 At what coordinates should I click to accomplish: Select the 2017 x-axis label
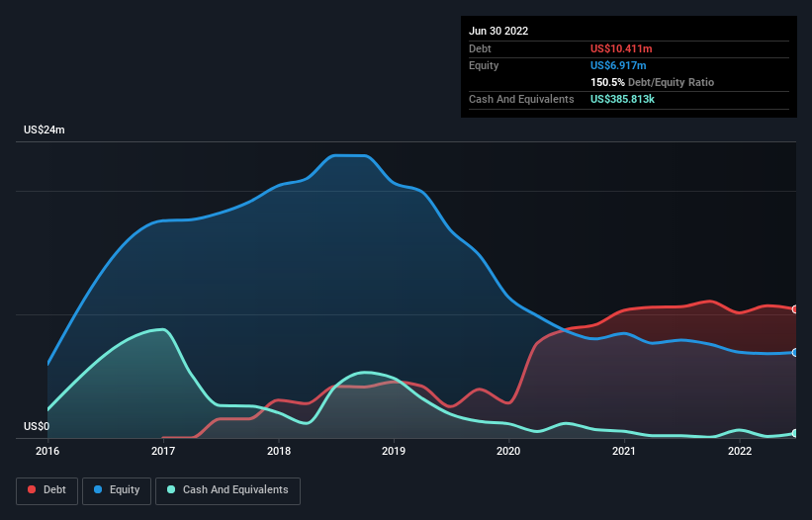pyautogui.click(x=163, y=451)
